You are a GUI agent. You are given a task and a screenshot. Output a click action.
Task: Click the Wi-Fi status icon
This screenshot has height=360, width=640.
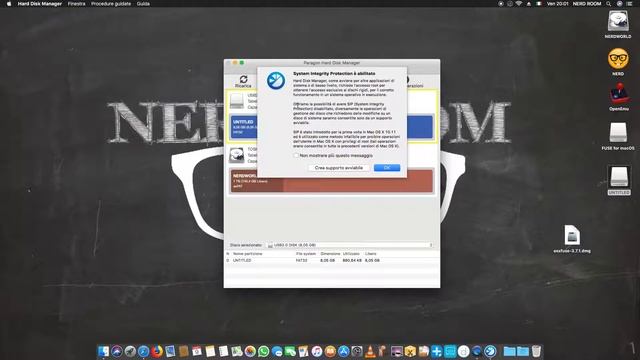pyautogui.click(x=519, y=4)
